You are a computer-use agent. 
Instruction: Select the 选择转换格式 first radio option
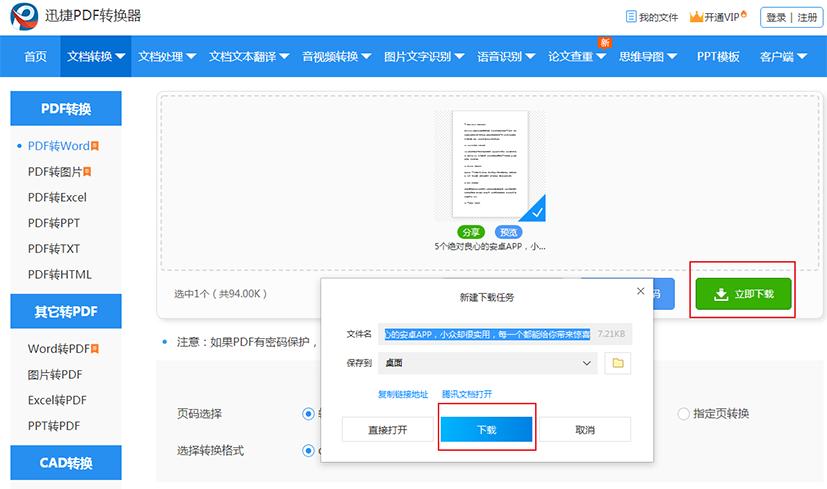[x=309, y=450]
